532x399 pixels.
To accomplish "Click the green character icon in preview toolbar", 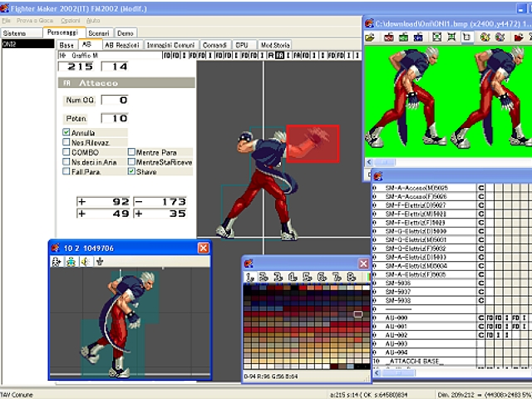I will [70, 261].
